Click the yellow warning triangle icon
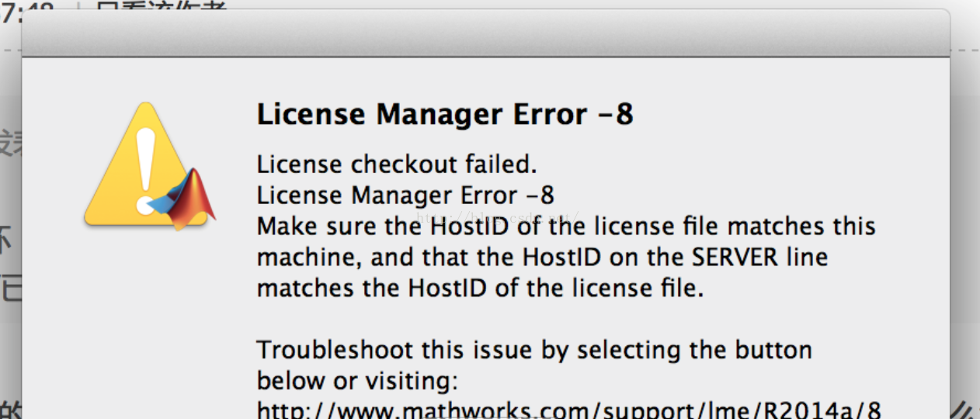The height and width of the screenshot is (419, 980). point(146,164)
